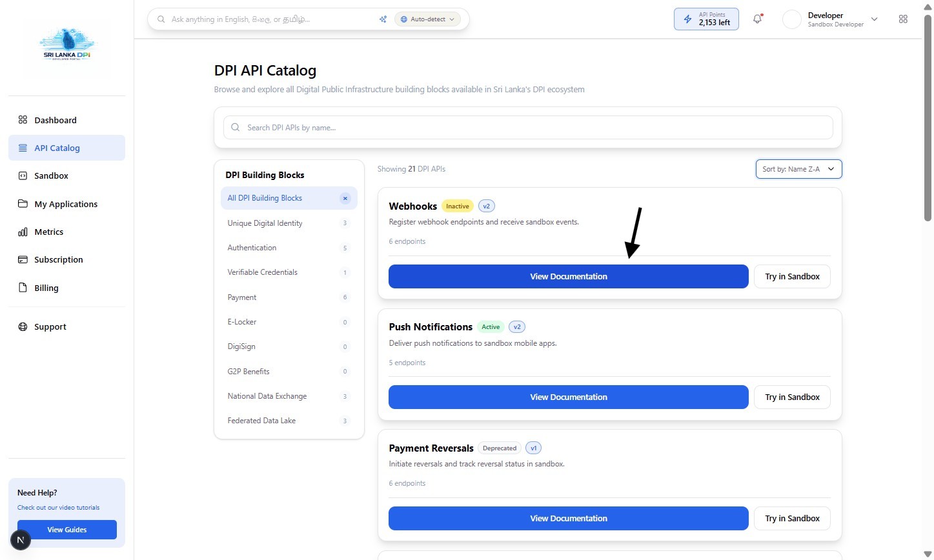
Task: Click the Support globe icon
Action: 23,326
